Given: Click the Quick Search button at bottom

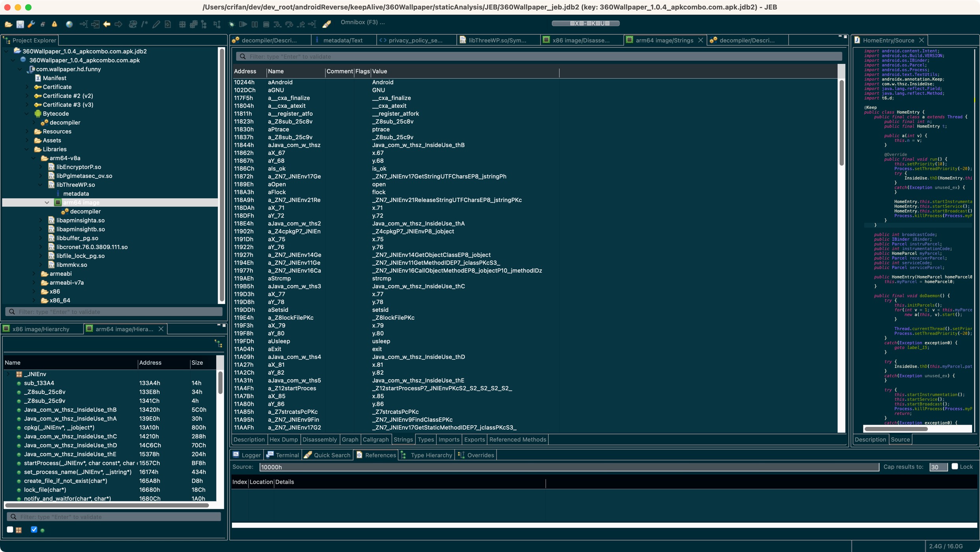Looking at the screenshot, I should pyautogui.click(x=328, y=455).
